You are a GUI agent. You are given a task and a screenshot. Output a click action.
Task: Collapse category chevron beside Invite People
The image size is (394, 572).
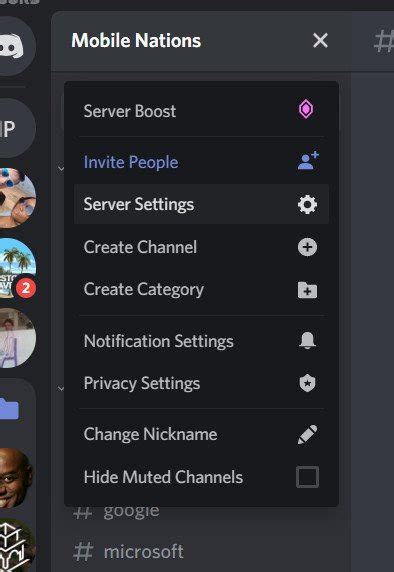[x=61, y=168]
